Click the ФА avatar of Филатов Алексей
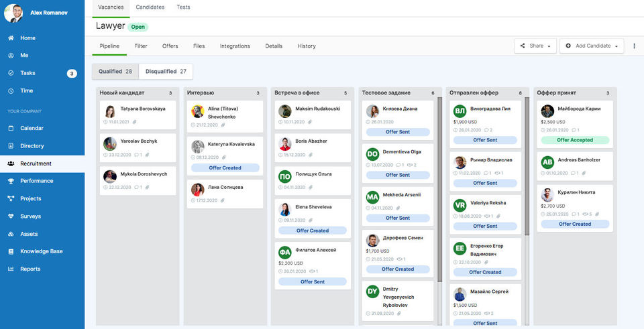This screenshot has height=329, width=644. 284,253
